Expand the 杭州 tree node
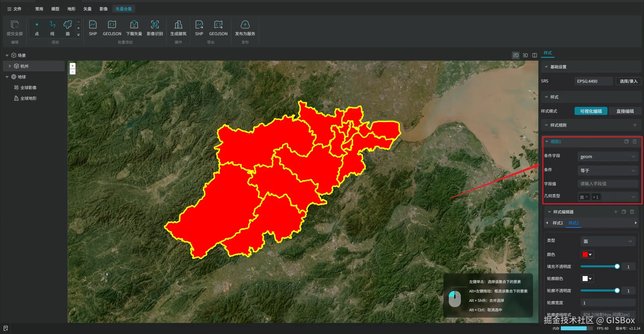The image size is (644, 334). [x=10, y=66]
